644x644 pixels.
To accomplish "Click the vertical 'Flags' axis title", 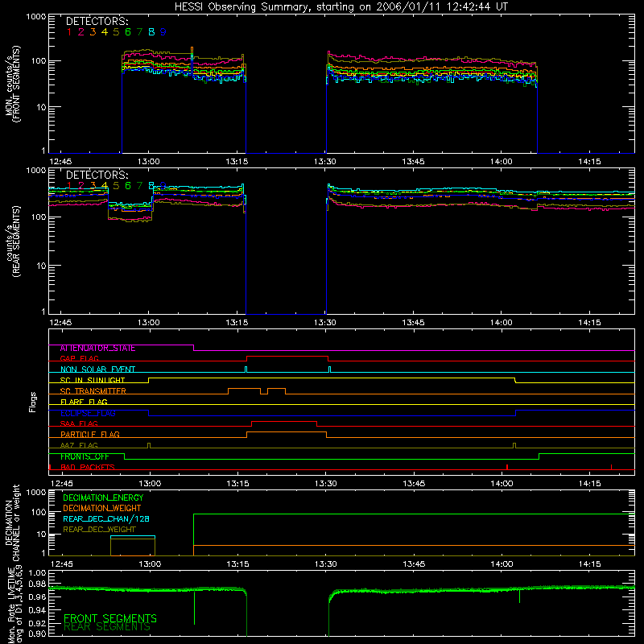I will (33, 402).
